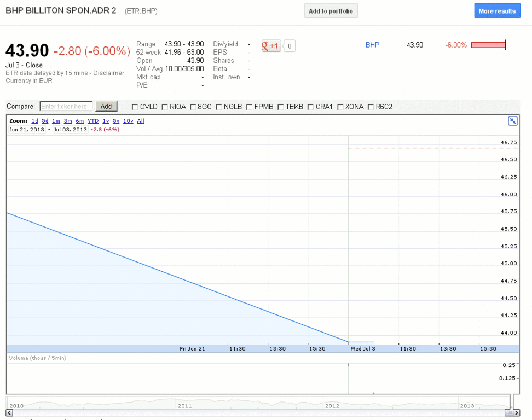Click the 2011 timeline overview marker
Viewport: 532px width, 420px height.
(184, 406)
